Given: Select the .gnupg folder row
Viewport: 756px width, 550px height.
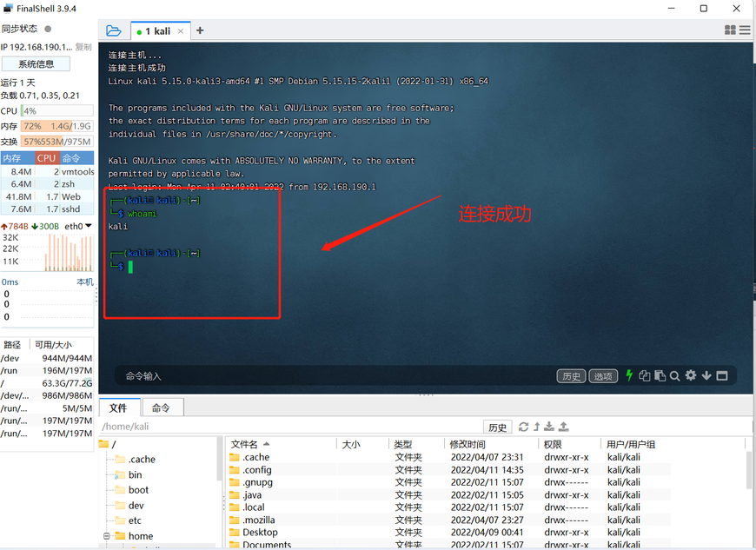Looking at the screenshot, I should pyautogui.click(x=448, y=482).
